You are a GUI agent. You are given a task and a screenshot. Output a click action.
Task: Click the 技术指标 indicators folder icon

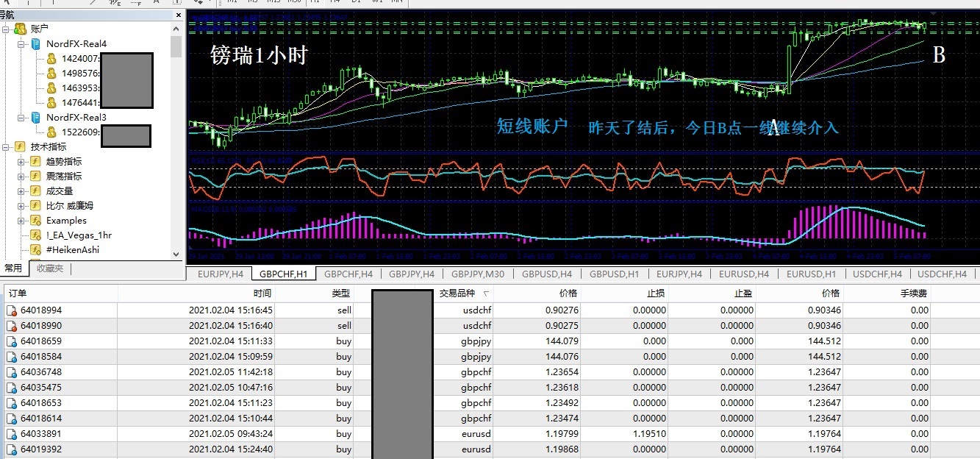coord(21,146)
